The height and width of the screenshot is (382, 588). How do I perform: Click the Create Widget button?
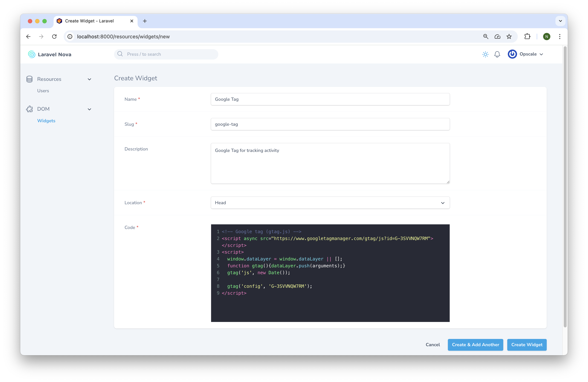tap(527, 345)
